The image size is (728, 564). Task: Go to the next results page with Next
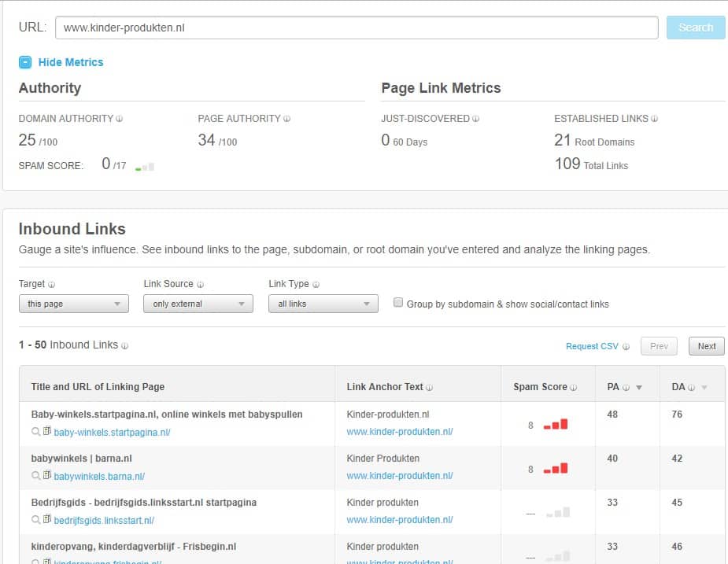706,346
